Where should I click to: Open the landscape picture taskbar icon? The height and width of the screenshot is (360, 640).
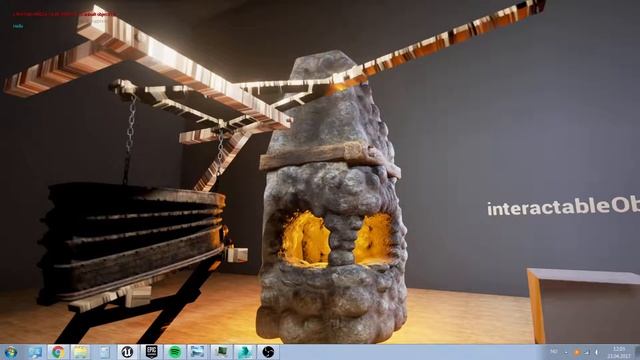198,352
